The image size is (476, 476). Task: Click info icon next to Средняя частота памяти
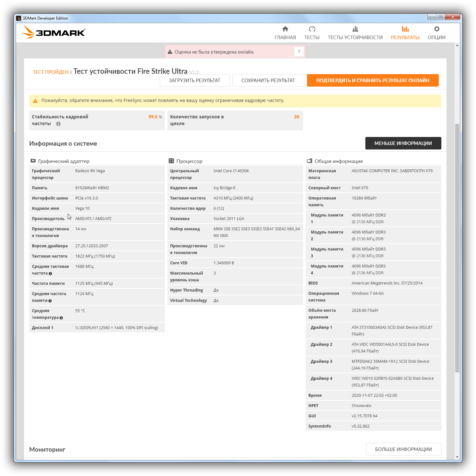(50, 301)
